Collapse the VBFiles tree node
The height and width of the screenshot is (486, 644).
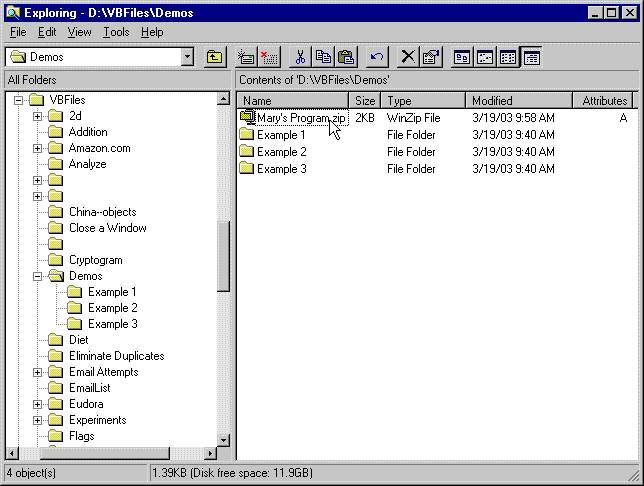18,100
